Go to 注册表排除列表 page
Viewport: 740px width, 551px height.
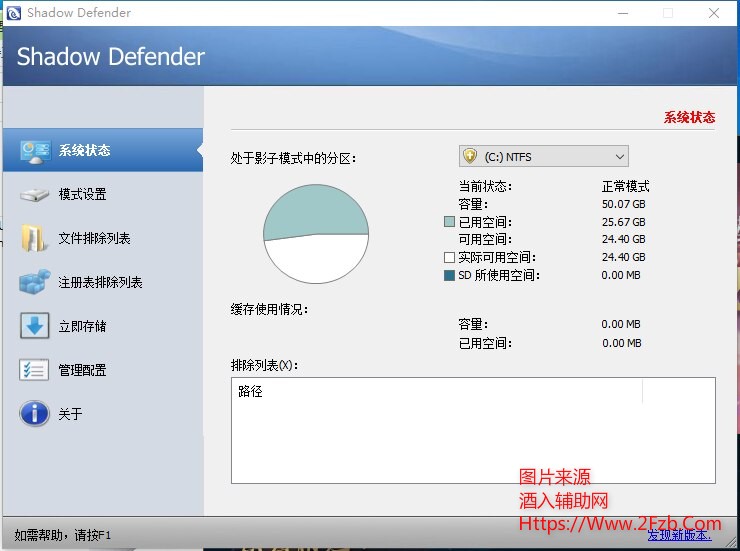(x=103, y=282)
